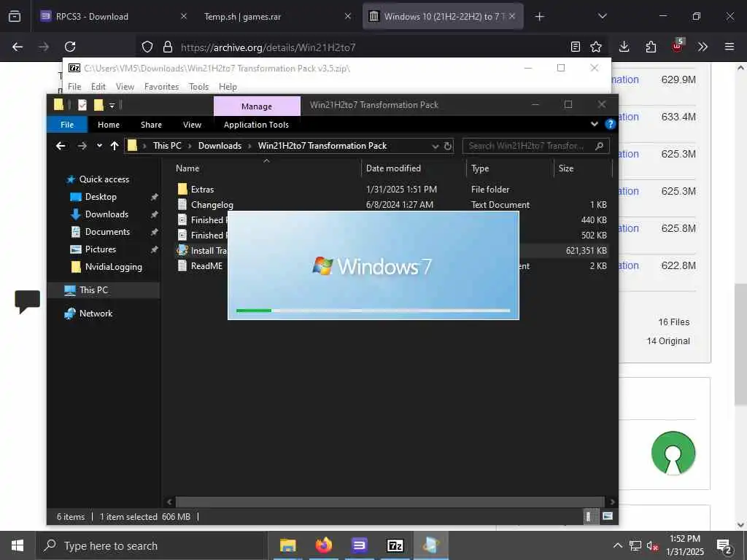
Task: Click the horizontal scrollbar in Explorer file list
Action: point(390,502)
